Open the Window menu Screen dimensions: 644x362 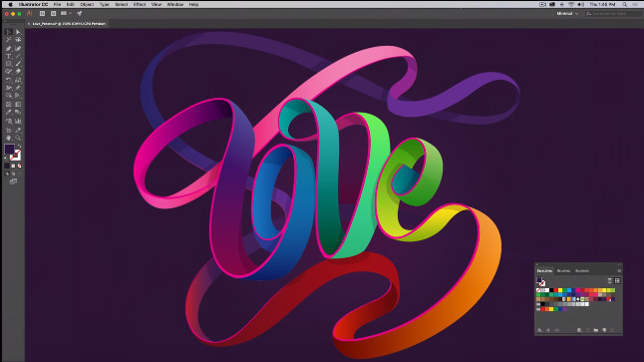pyautogui.click(x=175, y=5)
